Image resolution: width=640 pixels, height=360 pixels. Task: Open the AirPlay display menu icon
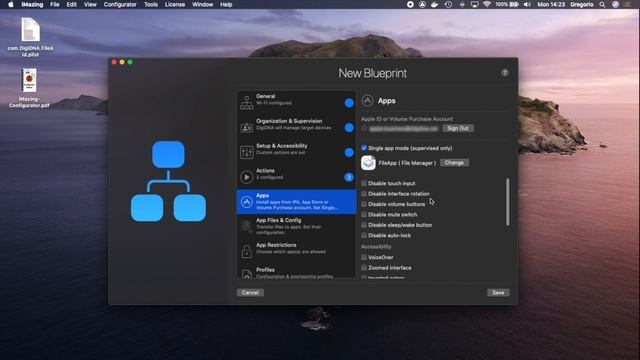474,4
